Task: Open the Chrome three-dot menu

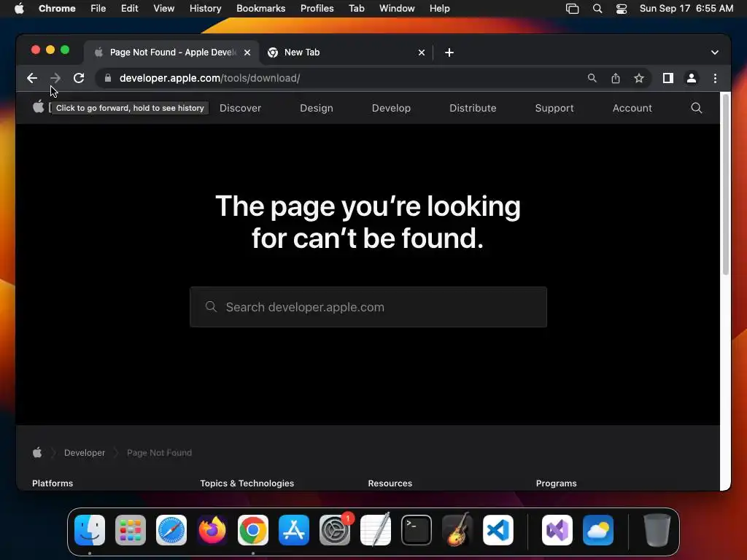Action: point(715,78)
